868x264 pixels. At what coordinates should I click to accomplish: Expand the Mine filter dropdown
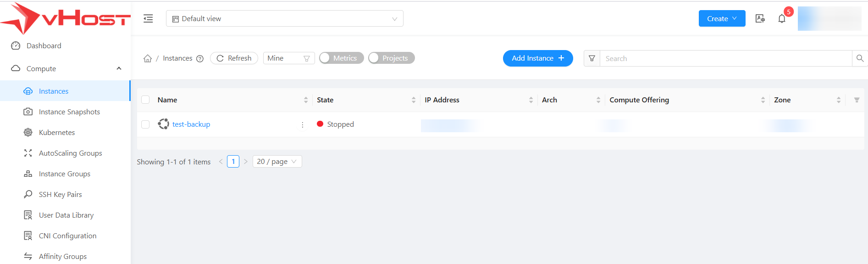click(288, 58)
